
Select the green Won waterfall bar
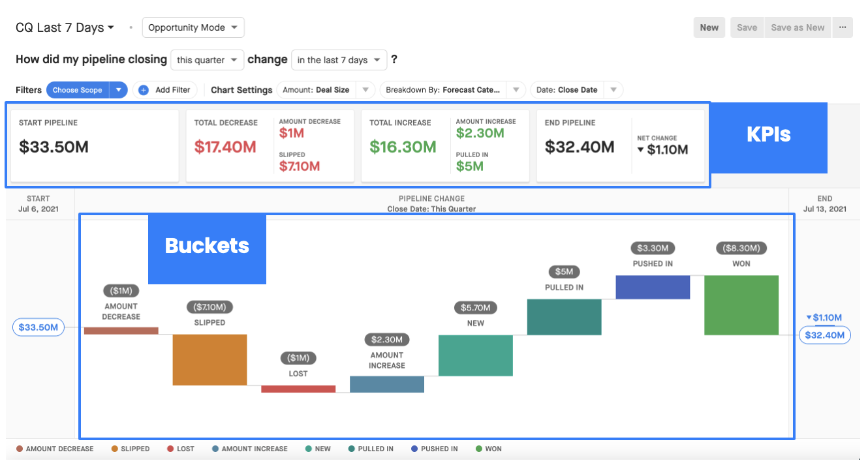click(741, 305)
